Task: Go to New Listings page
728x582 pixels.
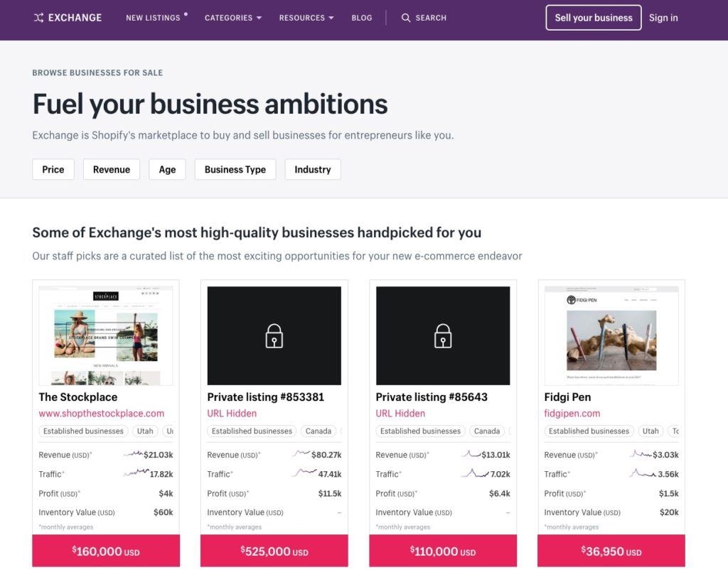Action: (x=153, y=18)
